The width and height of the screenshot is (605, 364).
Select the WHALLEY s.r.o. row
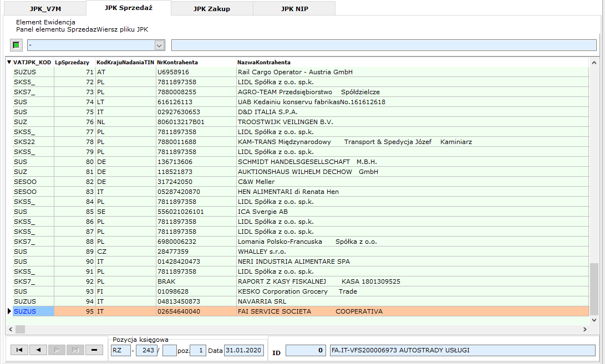point(301,252)
